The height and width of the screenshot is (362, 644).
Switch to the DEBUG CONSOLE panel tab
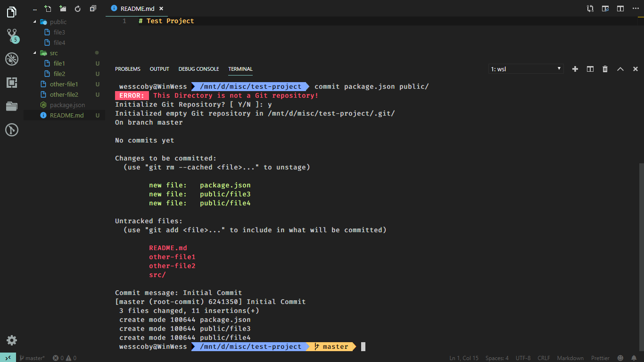198,69
